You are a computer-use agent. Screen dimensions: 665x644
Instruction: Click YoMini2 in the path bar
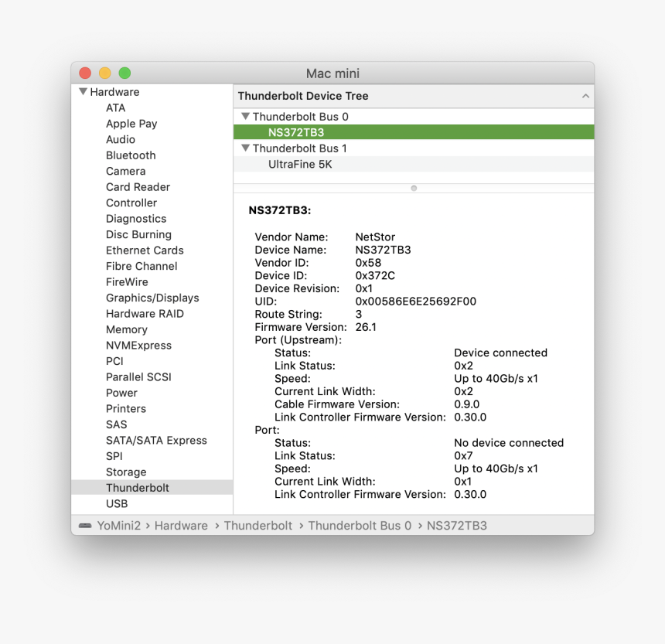[119, 526]
